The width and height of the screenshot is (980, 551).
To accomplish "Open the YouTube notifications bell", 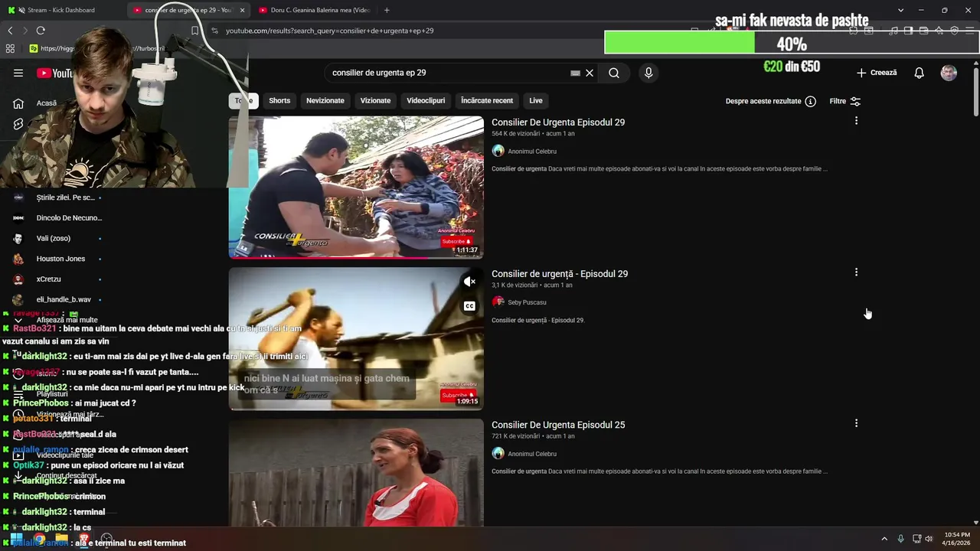I will pyautogui.click(x=919, y=73).
